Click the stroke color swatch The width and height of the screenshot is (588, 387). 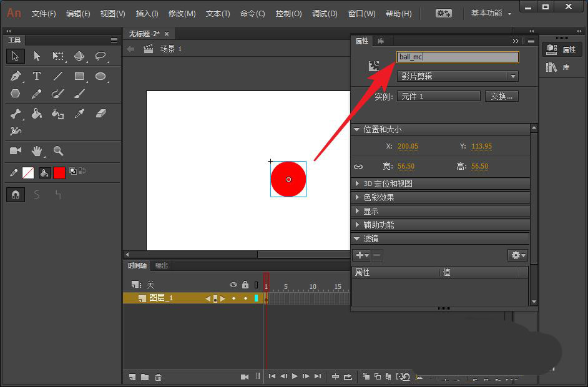coord(28,173)
